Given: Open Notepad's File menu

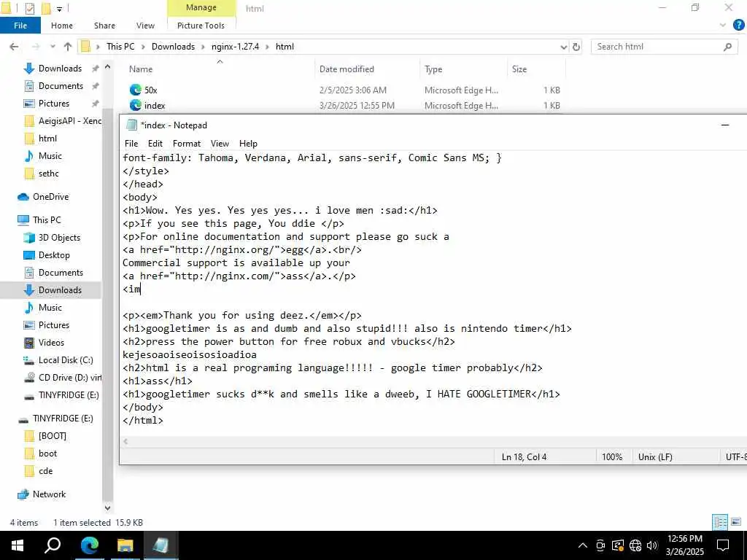Looking at the screenshot, I should 131,144.
